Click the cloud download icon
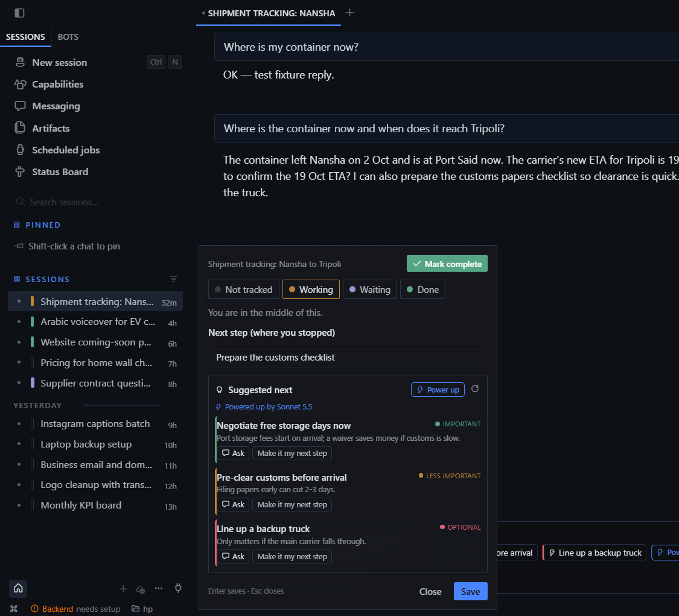This screenshot has width=679, height=616. [x=141, y=589]
